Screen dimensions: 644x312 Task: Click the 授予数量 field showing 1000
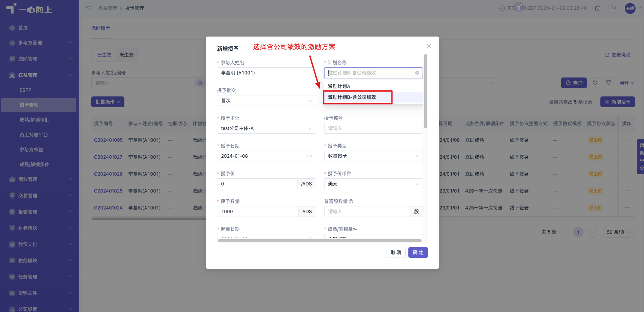(258, 211)
